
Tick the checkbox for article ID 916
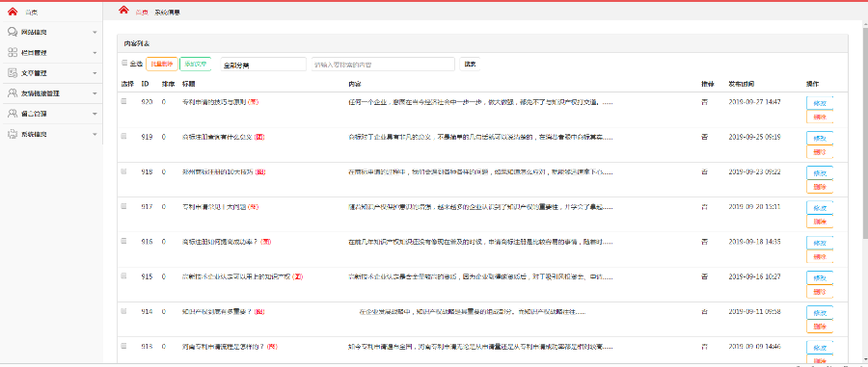point(124,241)
